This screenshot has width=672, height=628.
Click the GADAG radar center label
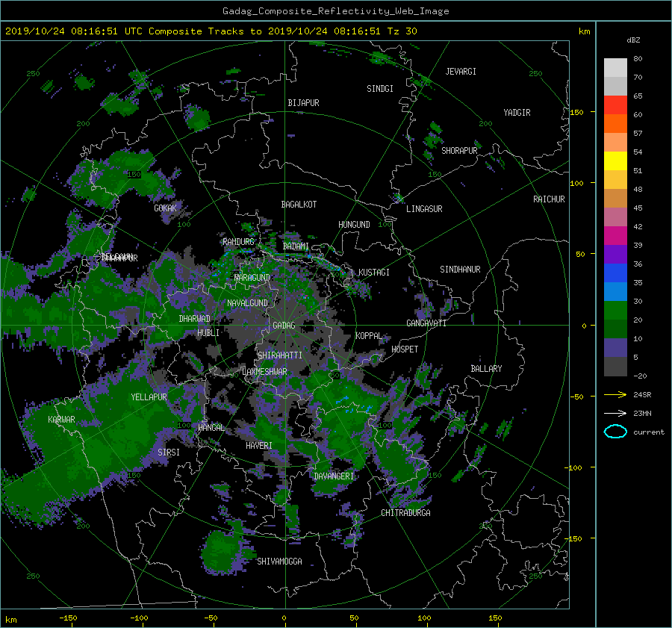click(x=284, y=326)
